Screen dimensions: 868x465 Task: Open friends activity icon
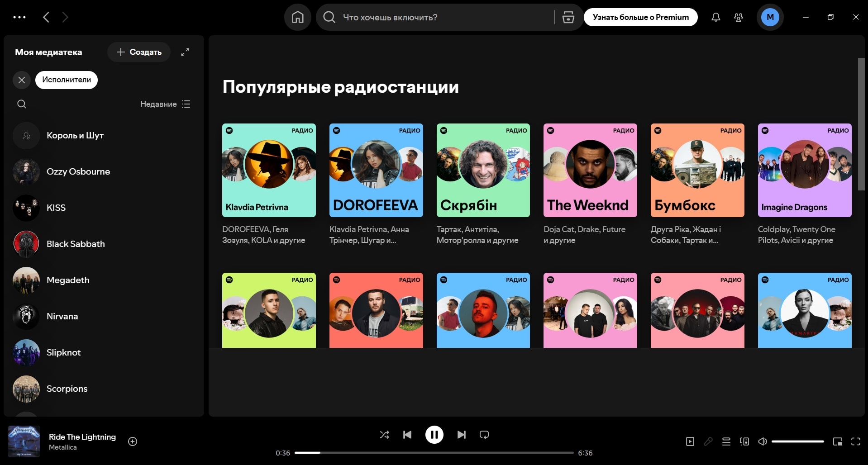click(739, 17)
